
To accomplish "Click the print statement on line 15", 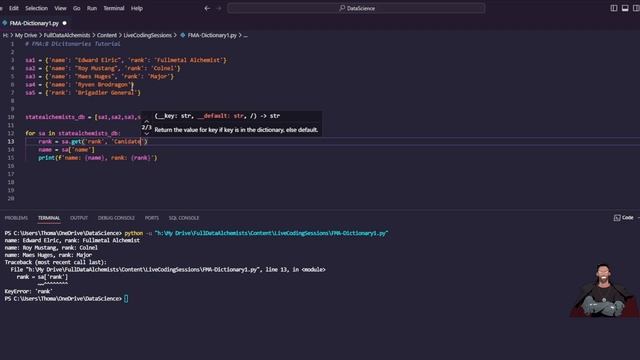I will (98, 158).
